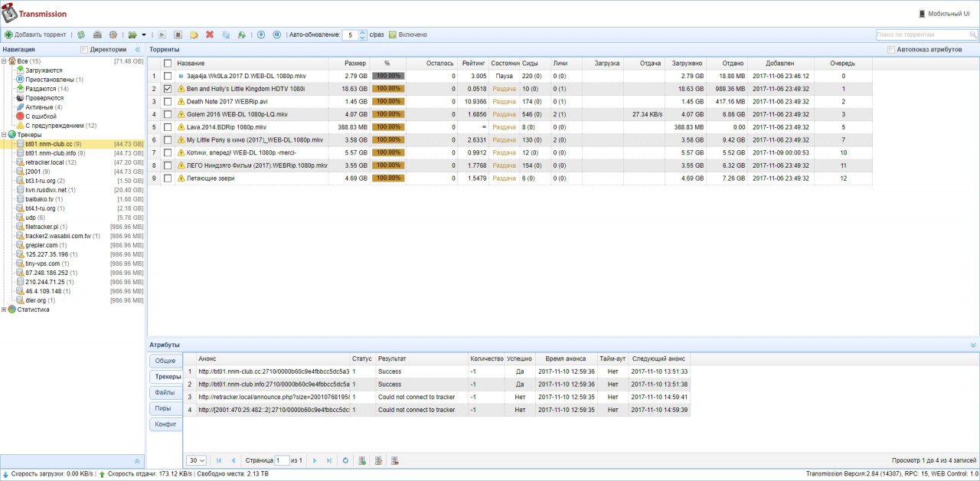980x481 pixels.
Task: Switch to the Пиры tab
Action: point(165,408)
